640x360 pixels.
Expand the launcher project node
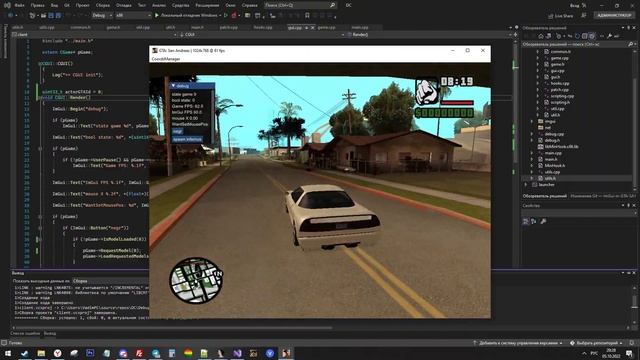click(x=526, y=185)
